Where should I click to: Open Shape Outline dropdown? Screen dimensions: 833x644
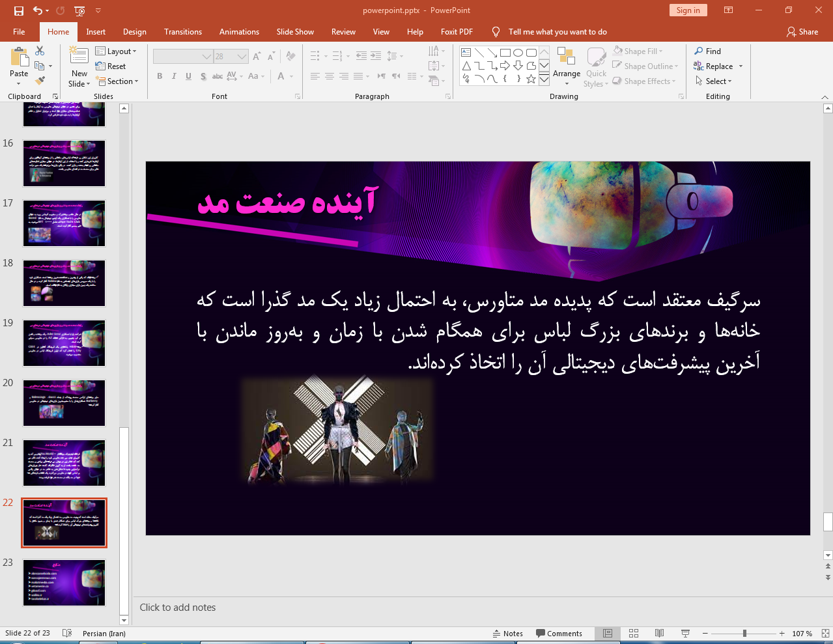click(x=645, y=66)
